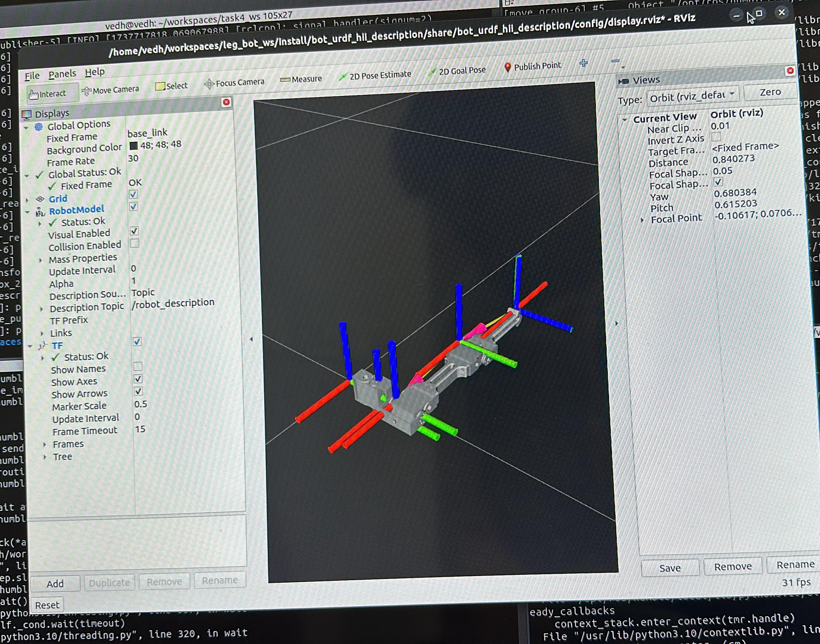The height and width of the screenshot is (644, 820).
Task: Click the Grid display icon
Action: [40, 199]
